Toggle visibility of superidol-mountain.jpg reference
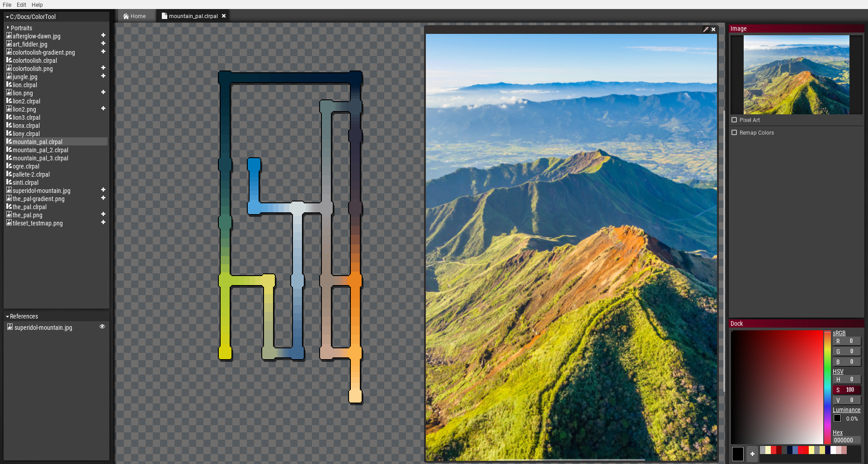 (102, 326)
